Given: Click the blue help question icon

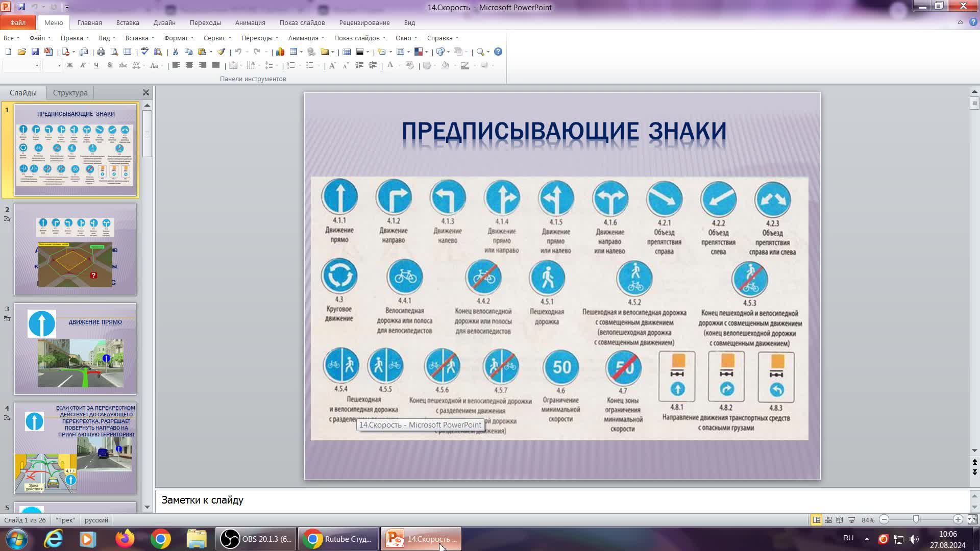Looking at the screenshot, I should pyautogui.click(x=498, y=52).
